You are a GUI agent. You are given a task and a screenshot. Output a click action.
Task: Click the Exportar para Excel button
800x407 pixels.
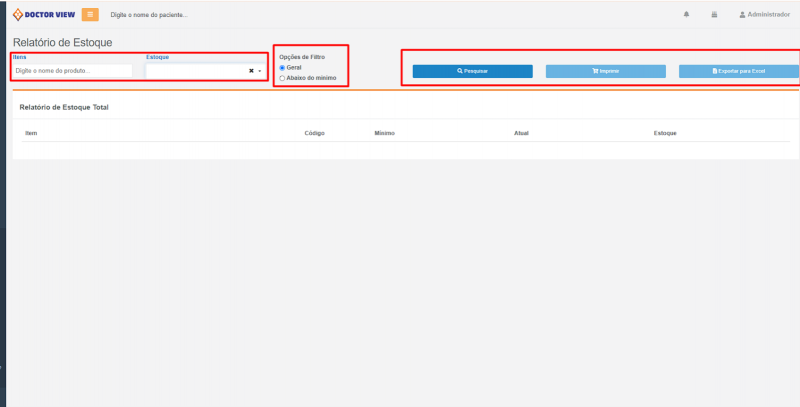pos(738,71)
